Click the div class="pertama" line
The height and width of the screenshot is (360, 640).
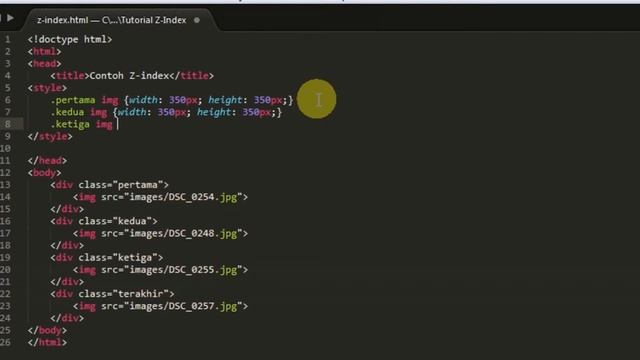109,185
